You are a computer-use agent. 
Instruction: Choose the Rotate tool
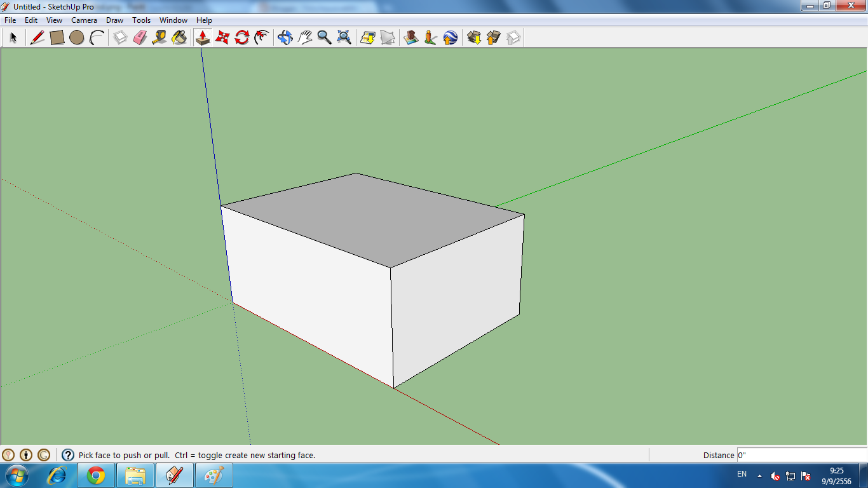[x=241, y=37]
